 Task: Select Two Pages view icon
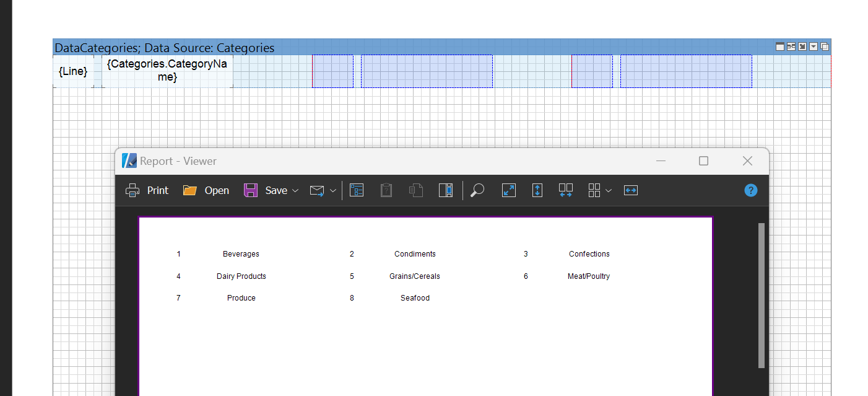(x=566, y=190)
